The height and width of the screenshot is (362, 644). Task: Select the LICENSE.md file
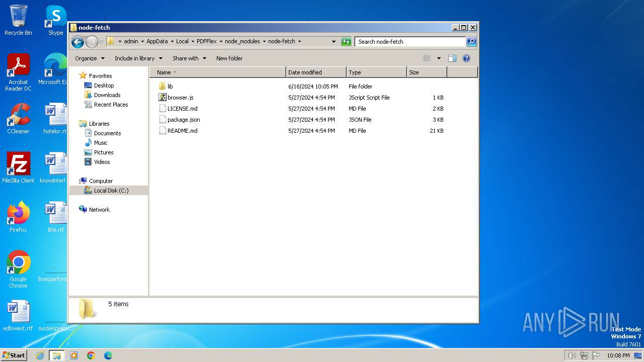click(x=182, y=109)
